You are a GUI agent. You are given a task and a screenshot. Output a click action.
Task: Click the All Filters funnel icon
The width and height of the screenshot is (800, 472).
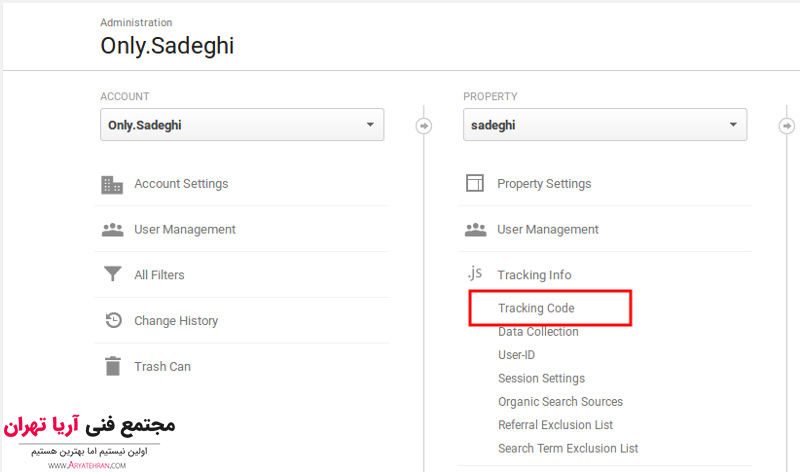(x=112, y=275)
